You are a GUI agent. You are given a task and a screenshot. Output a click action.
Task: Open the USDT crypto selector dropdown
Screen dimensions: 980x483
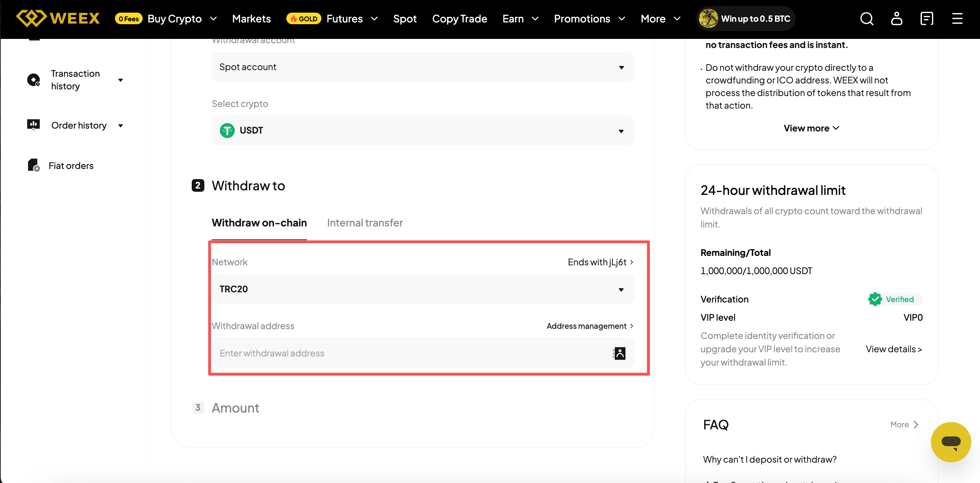click(x=423, y=130)
